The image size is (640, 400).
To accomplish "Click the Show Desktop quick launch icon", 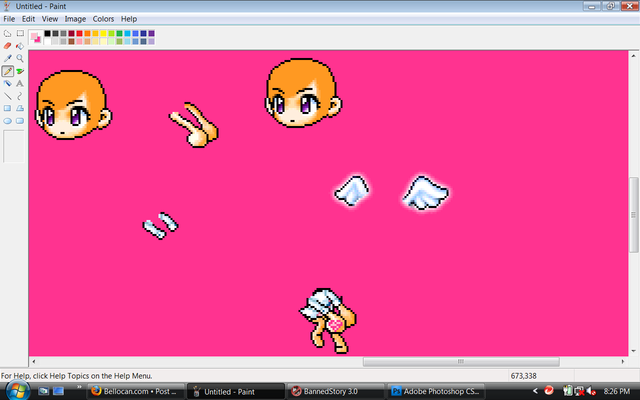I will pyautogui.click(x=43, y=391).
